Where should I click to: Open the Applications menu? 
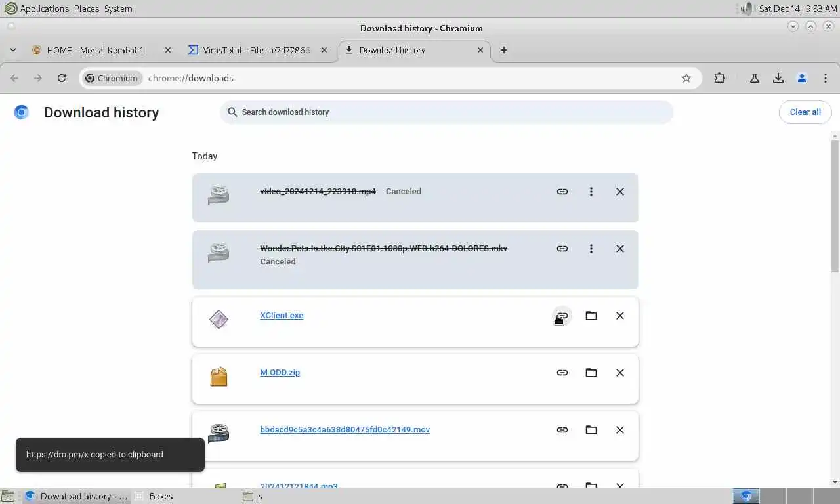coord(45,9)
